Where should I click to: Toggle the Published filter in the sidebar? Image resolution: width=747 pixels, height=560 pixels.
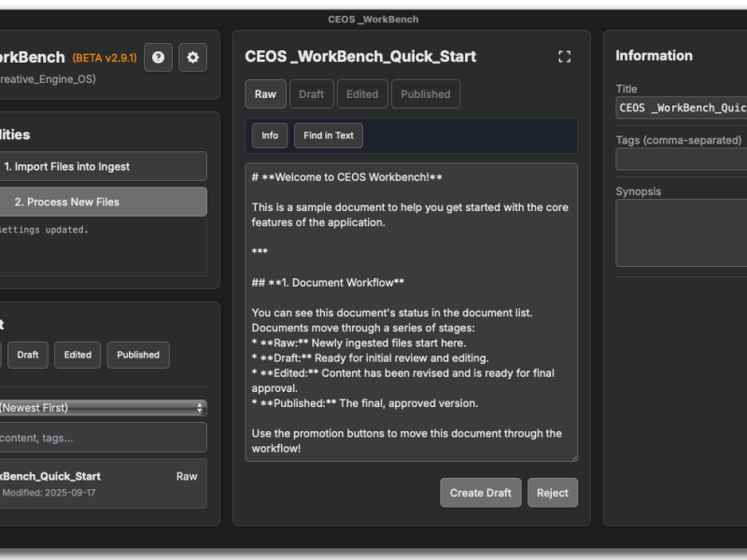pyautogui.click(x=136, y=355)
